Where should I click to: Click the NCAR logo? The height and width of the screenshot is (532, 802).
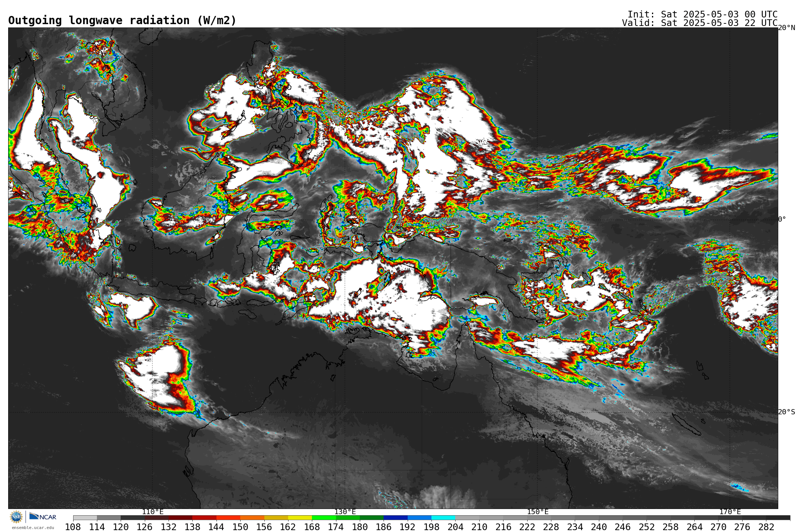click(x=43, y=516)
